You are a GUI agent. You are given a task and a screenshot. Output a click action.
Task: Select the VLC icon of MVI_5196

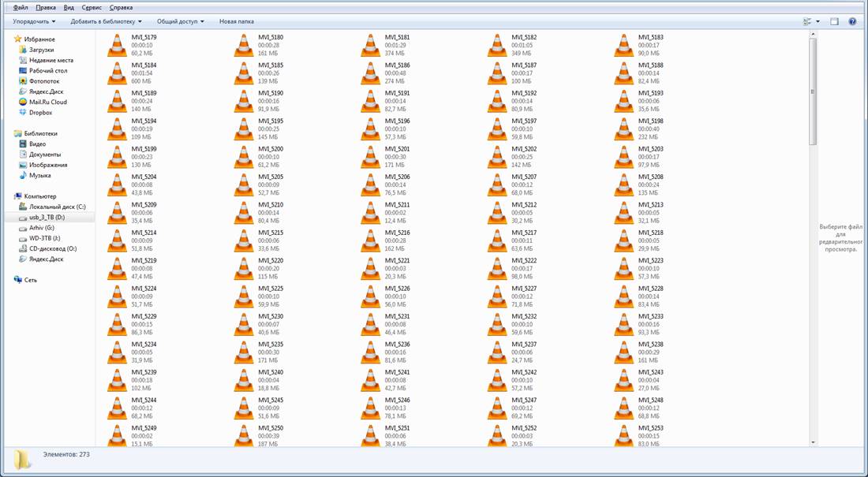click(x=370, y=129)
